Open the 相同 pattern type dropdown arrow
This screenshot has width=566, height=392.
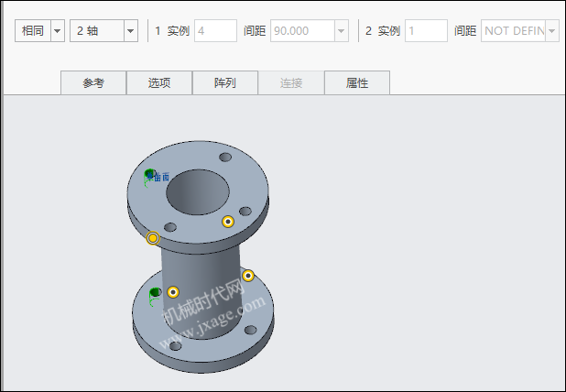(58, 30)
